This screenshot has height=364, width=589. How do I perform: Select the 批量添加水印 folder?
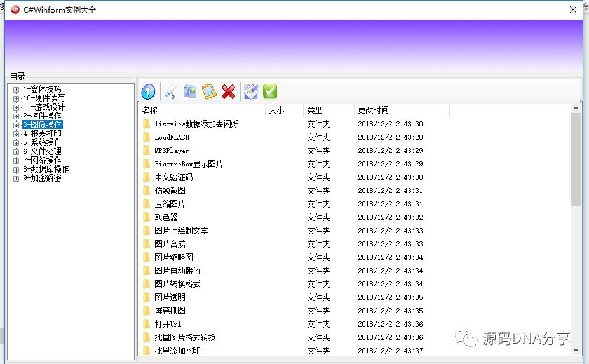[x=177, y=351]
